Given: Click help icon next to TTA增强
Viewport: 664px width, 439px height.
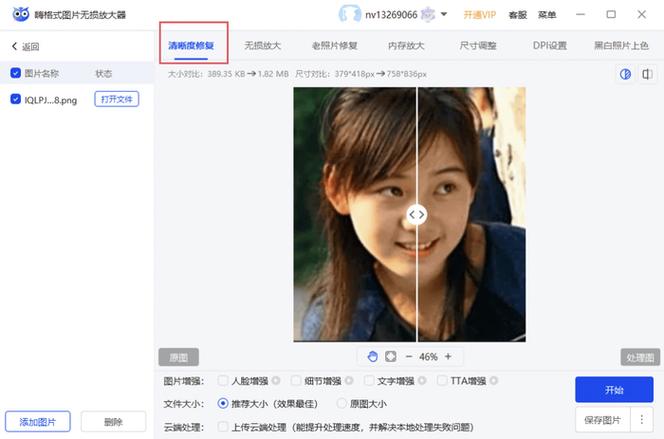Looking at the screenshot, I should (494, 381).
